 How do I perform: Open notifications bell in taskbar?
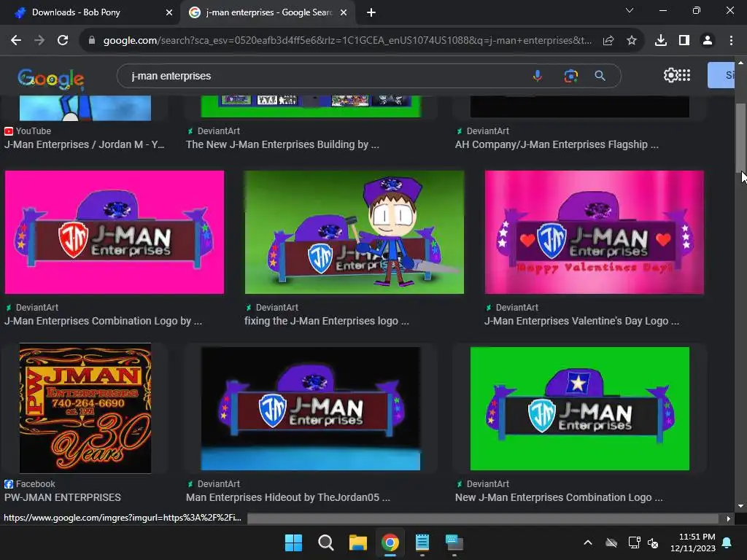click(727, 542)
